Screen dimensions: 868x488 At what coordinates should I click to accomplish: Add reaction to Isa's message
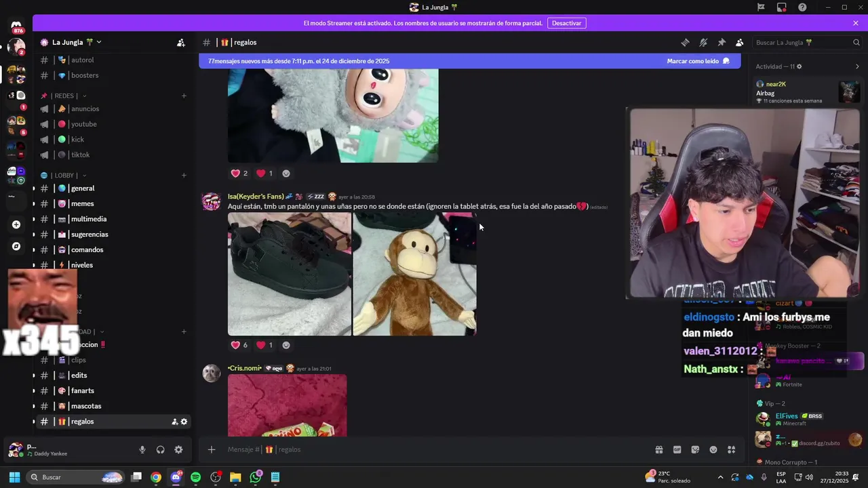click(286, 345)
